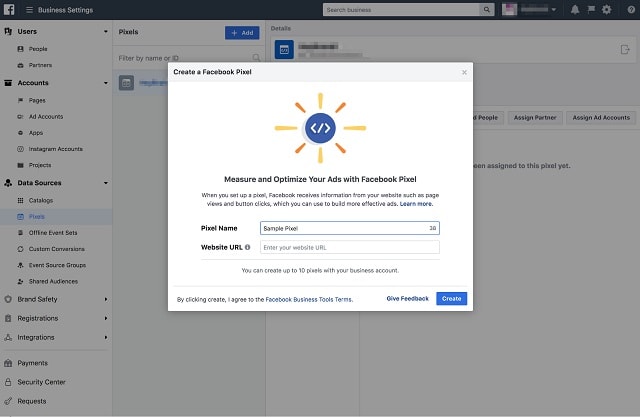Open the settings gear icon in top bar
640x417 pixels.
click(607, 10)
